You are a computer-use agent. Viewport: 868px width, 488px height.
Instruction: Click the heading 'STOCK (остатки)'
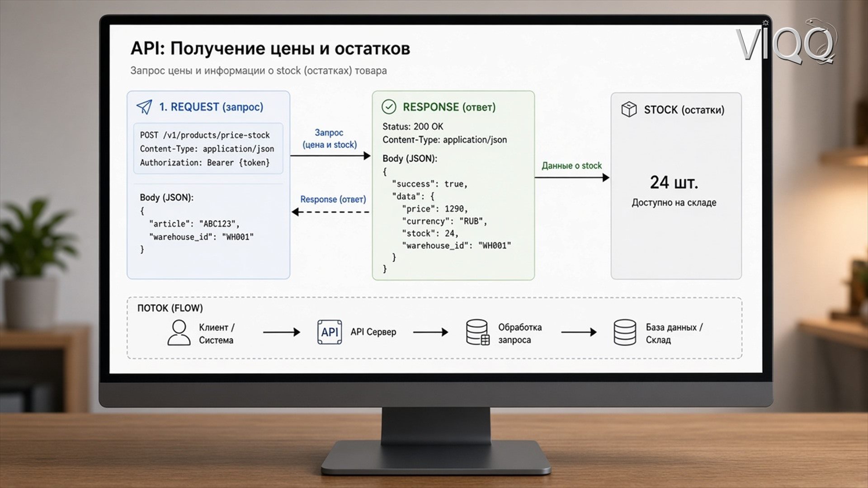pos(684,110)
